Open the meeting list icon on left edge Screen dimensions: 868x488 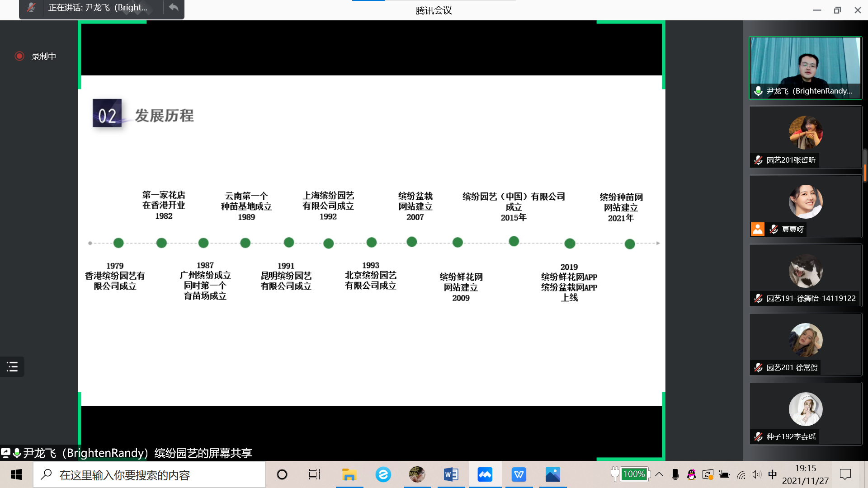click(12, 366)
